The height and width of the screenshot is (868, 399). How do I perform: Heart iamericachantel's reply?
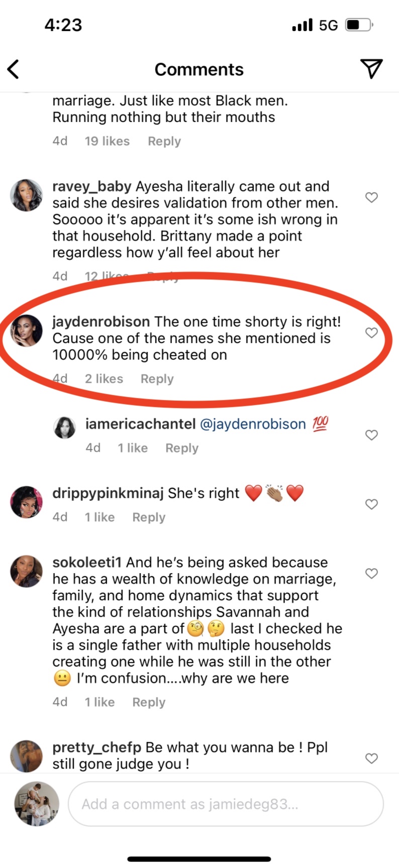point(371,435)
